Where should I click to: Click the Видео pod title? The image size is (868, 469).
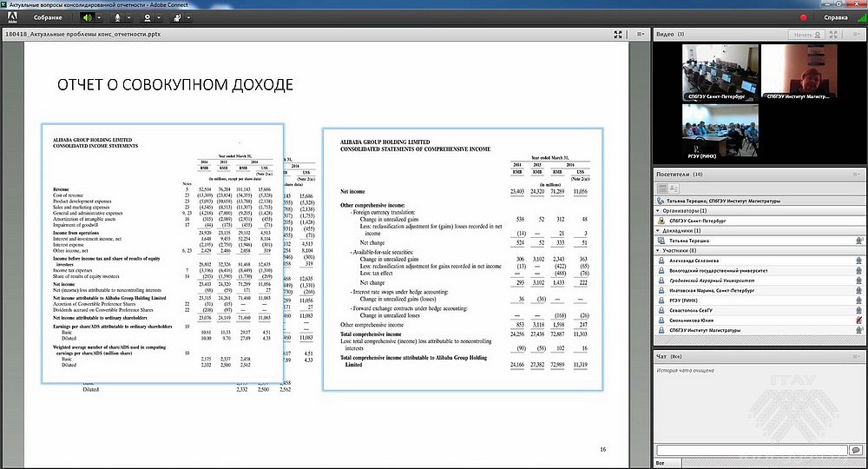click(x=665, y=35)
